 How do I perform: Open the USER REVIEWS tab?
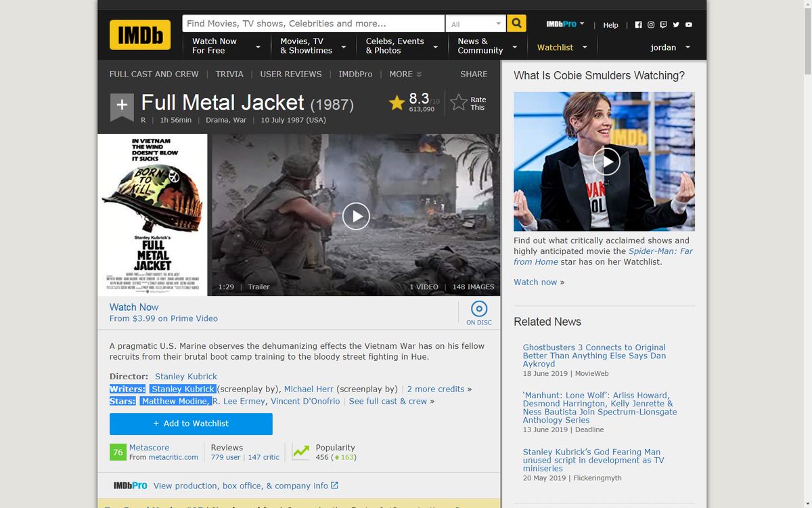(291, 74)
